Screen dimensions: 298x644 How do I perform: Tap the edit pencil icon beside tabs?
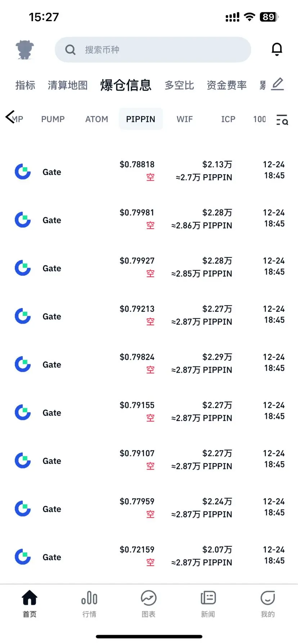(277, 84)
